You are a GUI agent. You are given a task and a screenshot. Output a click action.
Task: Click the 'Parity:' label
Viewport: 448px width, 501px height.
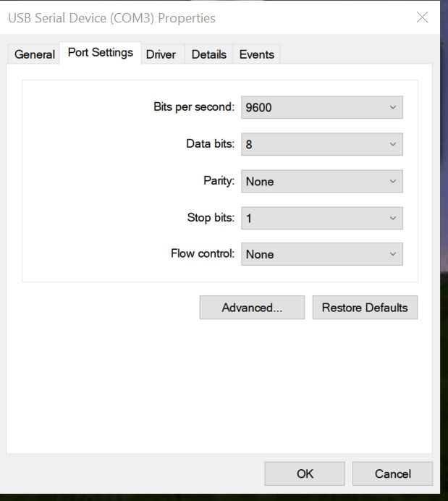(219, 181)
